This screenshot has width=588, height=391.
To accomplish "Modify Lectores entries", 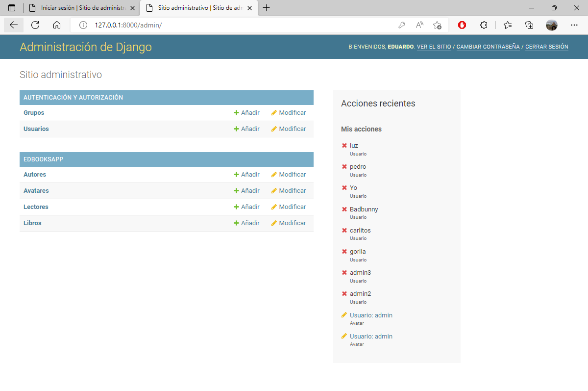I will click(x=289, y=207).
